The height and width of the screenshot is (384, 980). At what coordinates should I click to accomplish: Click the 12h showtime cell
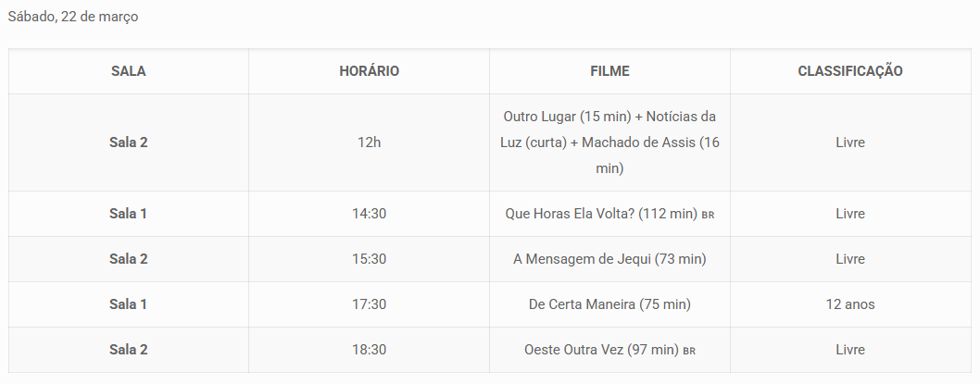(x=369, y=142)
